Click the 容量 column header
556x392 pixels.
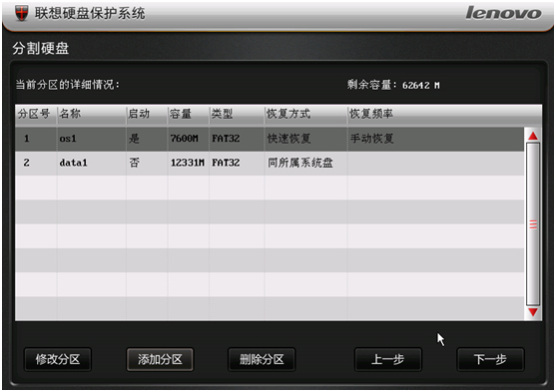(x=189, y=114)
